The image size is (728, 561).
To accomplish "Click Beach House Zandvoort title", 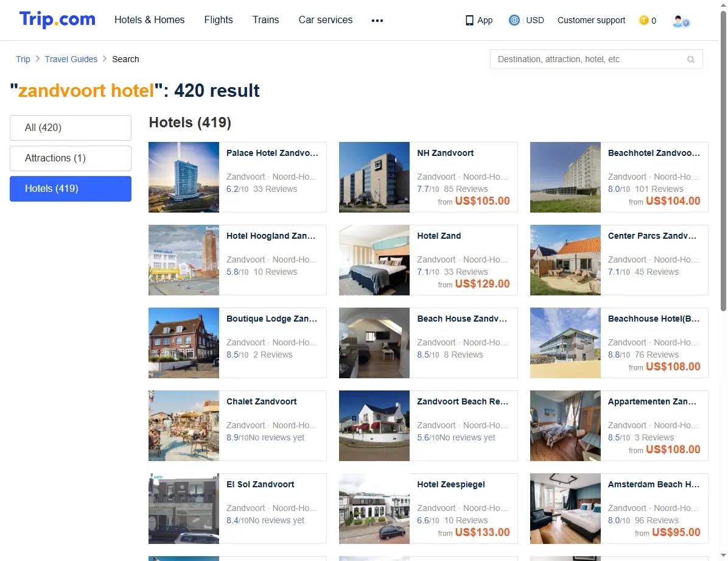I will (x=462, y=319).
